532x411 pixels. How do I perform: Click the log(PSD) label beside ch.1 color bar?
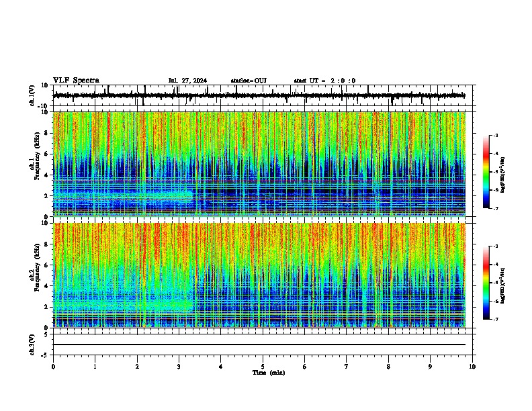click(x=502, y=175)
